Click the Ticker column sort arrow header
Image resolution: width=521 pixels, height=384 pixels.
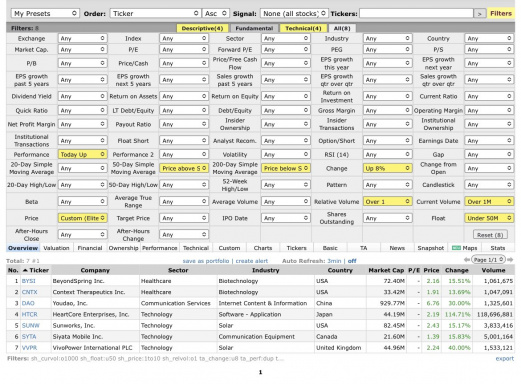click(36, 270)
